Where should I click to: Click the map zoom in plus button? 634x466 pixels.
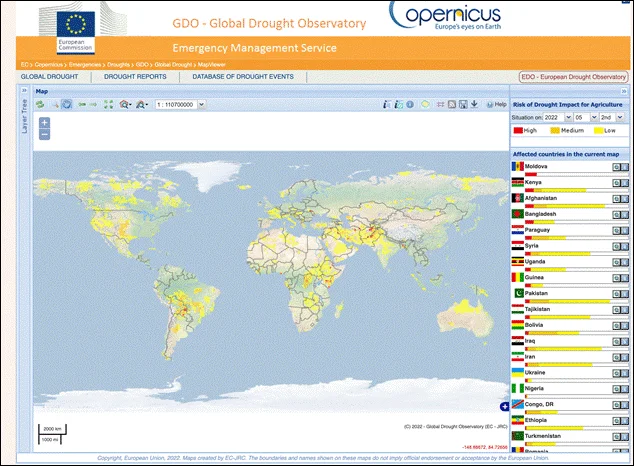pos(44,122)
